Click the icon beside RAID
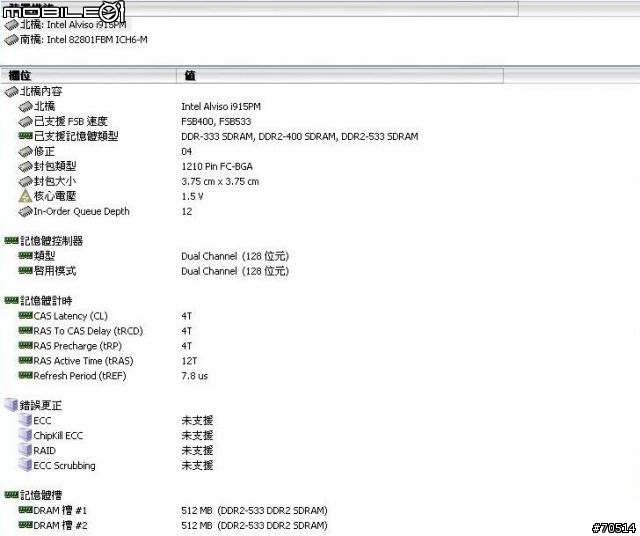This screenshot has height=536, width=640. pyautogui.click(x=25, y=450)
